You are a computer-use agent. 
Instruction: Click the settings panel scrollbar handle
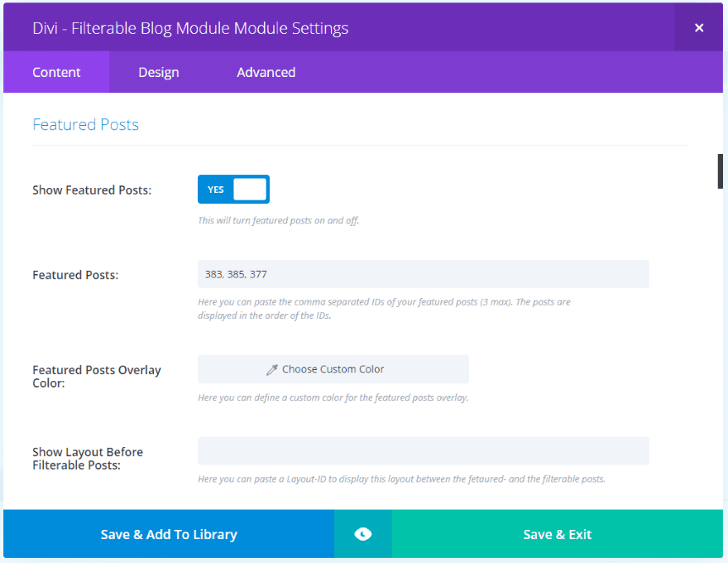tap(720, 171)
